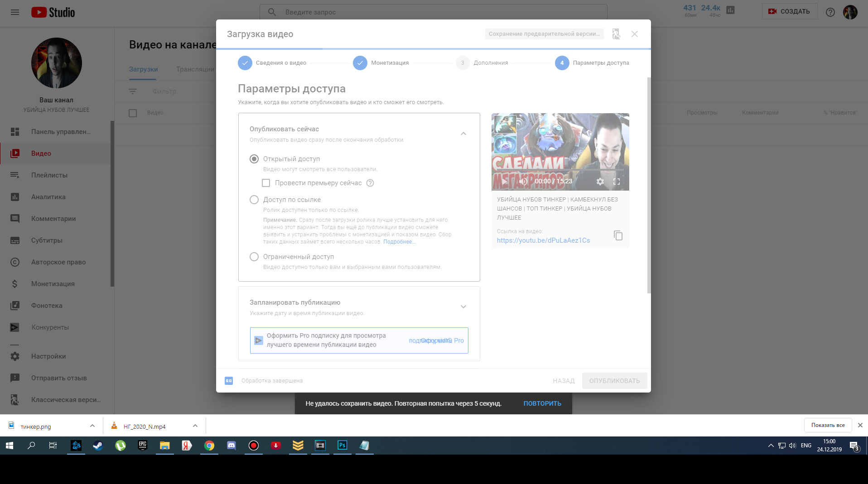The width and height of the screenshot is (868, 484).
Task: Go to step Параметры доступа
Action: point(592,63)
